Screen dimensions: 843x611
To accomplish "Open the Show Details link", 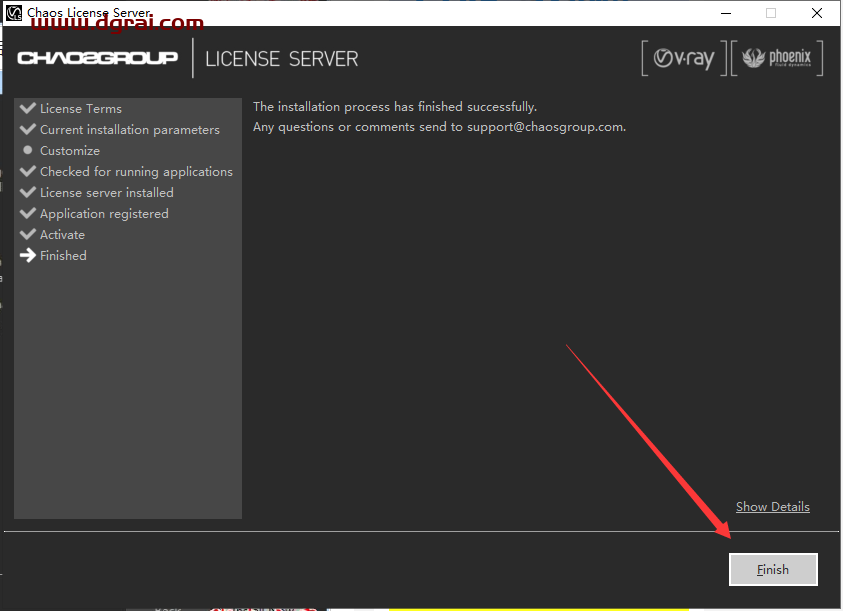I will pos(772,507).
